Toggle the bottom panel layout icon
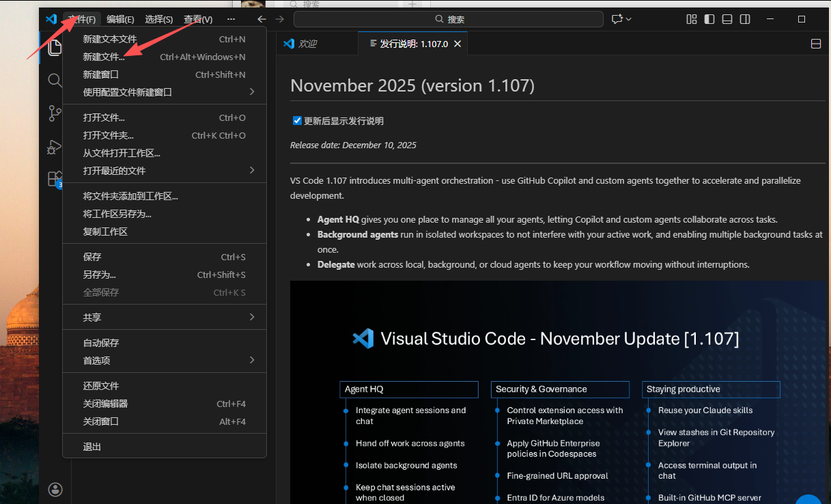This screenshot has width=831, height=504. pyautogui.click(x=727, y=19)
